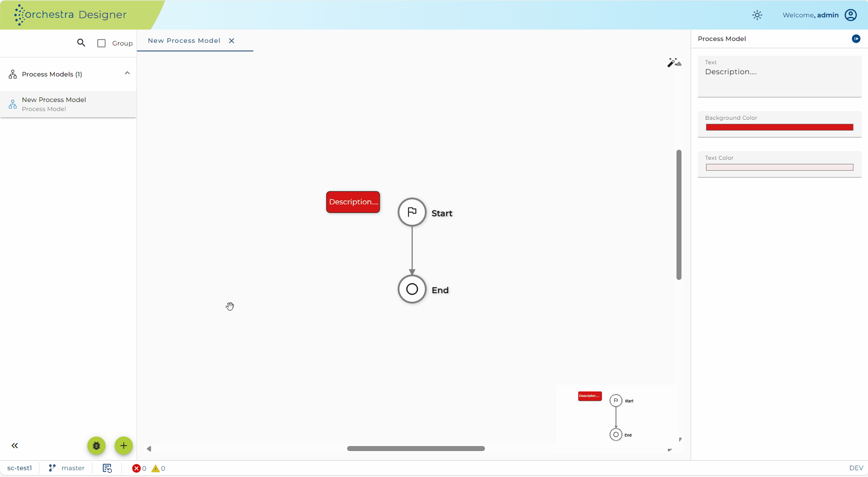This screenshot has width=868, height=477.
Task: Collapse the left sidebar with double chevron
Action: point(15,446)
